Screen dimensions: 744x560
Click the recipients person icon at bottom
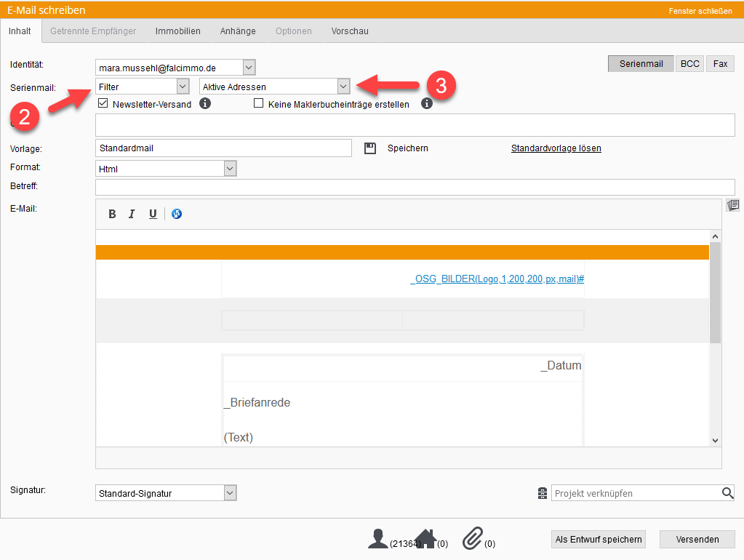(x=377, y=538)
